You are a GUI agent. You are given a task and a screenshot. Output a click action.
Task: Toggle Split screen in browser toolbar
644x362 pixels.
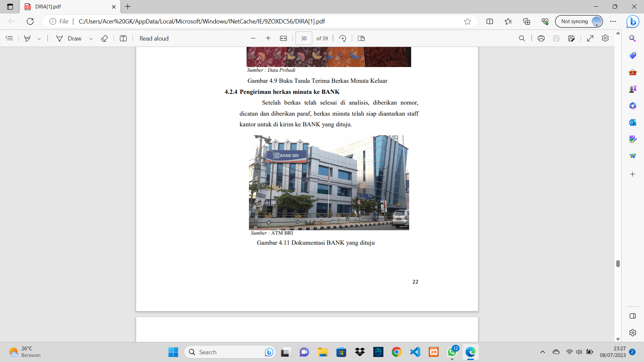[489, 21]
